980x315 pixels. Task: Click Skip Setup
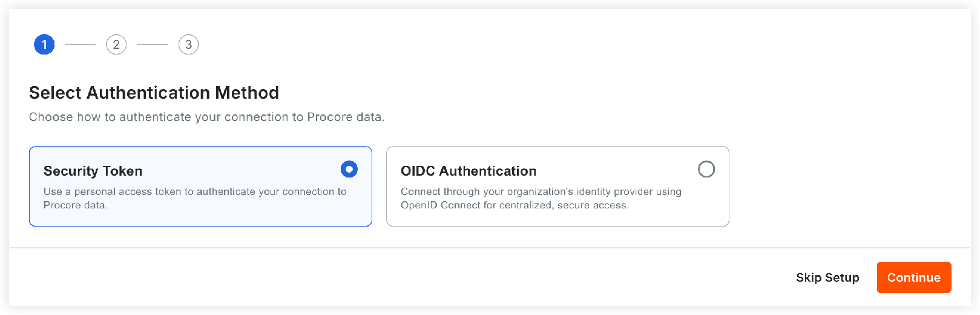tap(827, 277)
